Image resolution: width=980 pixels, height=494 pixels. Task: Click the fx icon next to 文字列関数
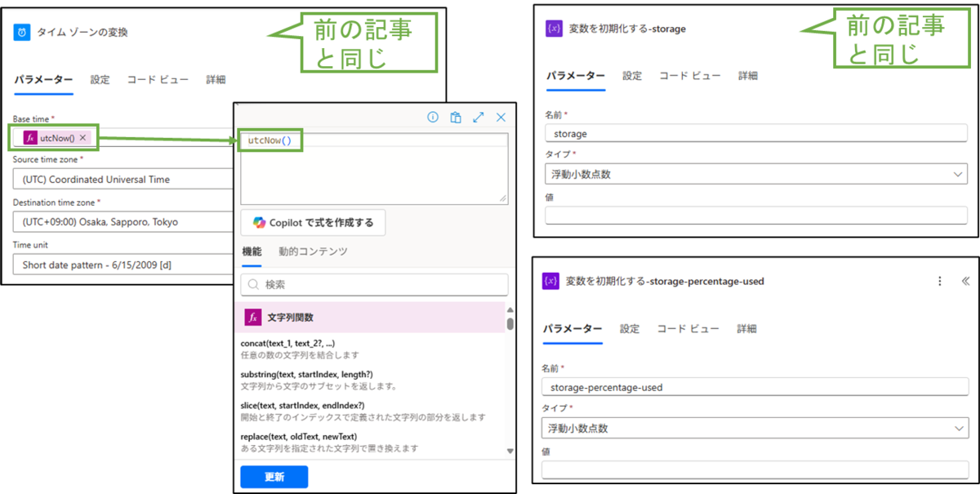click(253, 318)
